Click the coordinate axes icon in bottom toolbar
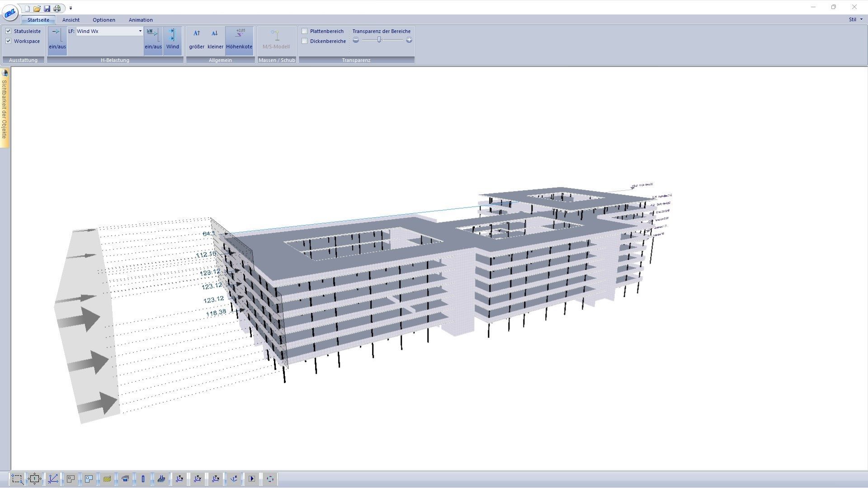868x488 pixels. tap(53, 479)
